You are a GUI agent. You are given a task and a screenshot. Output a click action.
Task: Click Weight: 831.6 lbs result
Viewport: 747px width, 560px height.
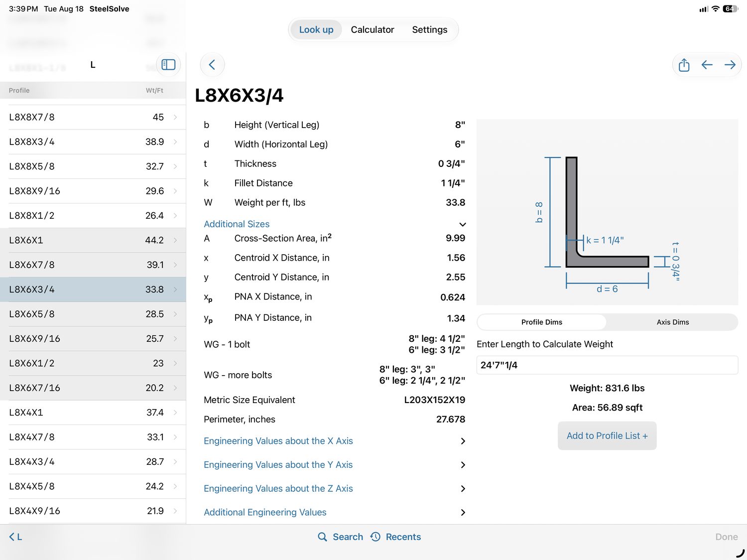coord(607,388)
